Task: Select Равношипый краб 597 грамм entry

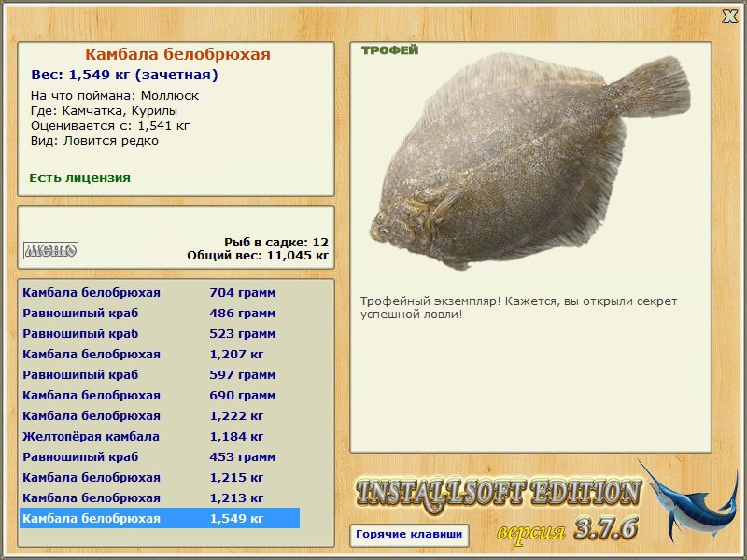Action: point(160,374)
